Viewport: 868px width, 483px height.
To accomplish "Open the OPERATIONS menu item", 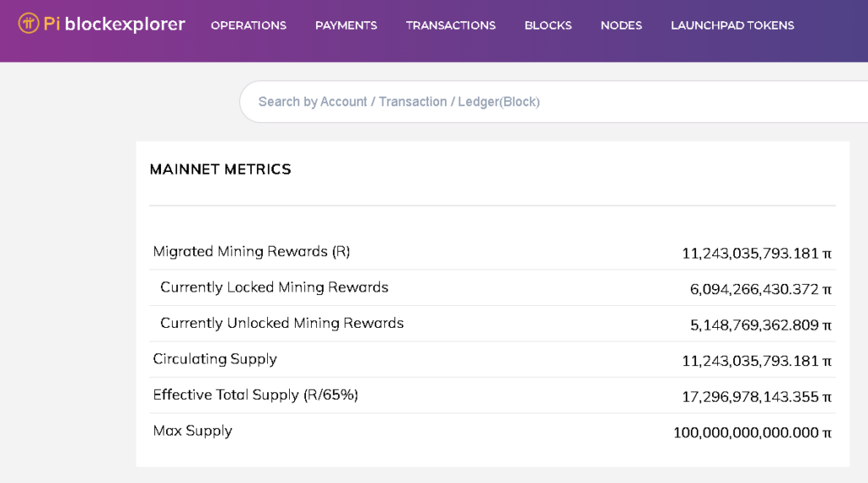I will [x=248, y=25].
